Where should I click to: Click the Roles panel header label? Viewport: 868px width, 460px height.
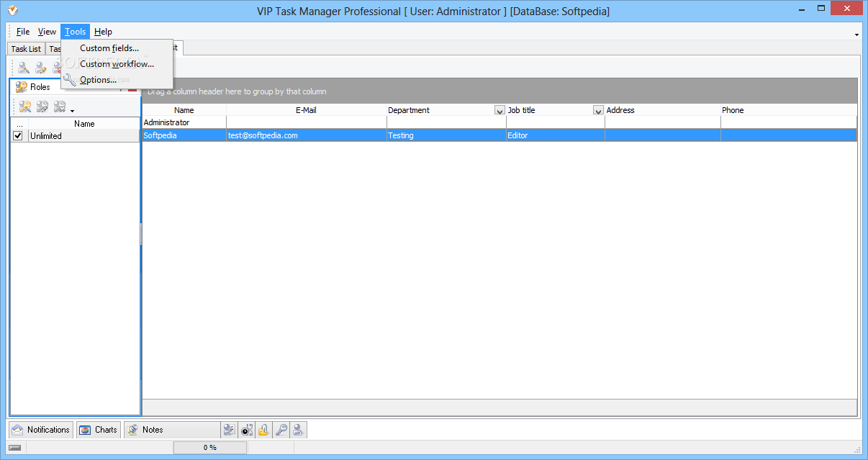(40, 87)
